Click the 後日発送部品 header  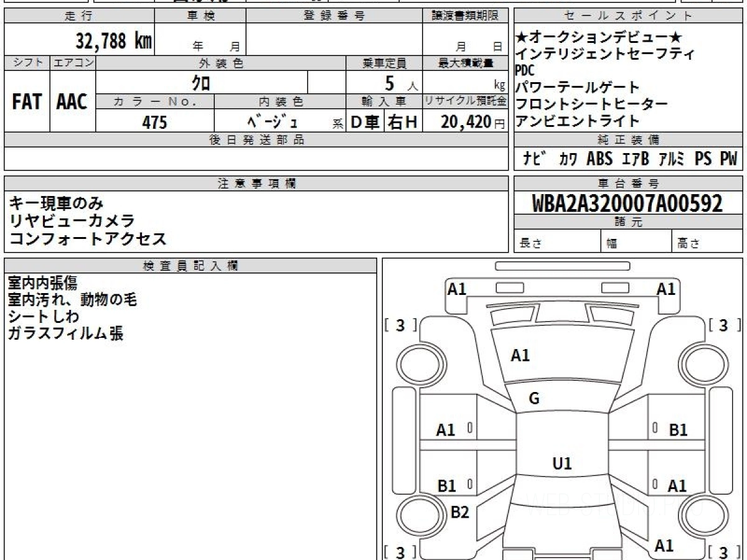click(256, 139)
